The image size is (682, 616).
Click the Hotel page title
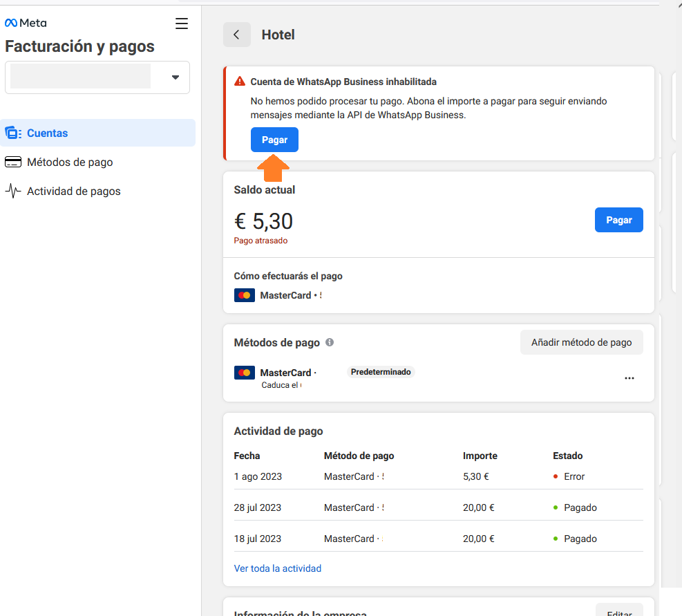pyautogui.click(x=278, y=35)
